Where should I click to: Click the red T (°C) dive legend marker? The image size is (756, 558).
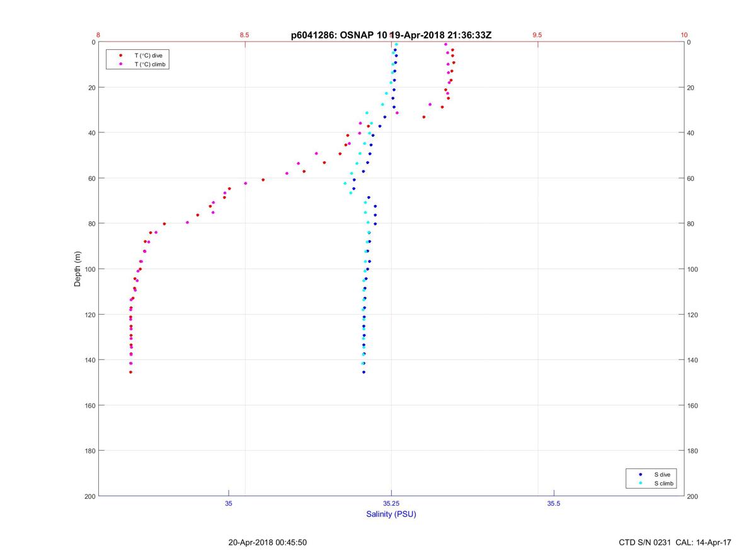[121, 55]
